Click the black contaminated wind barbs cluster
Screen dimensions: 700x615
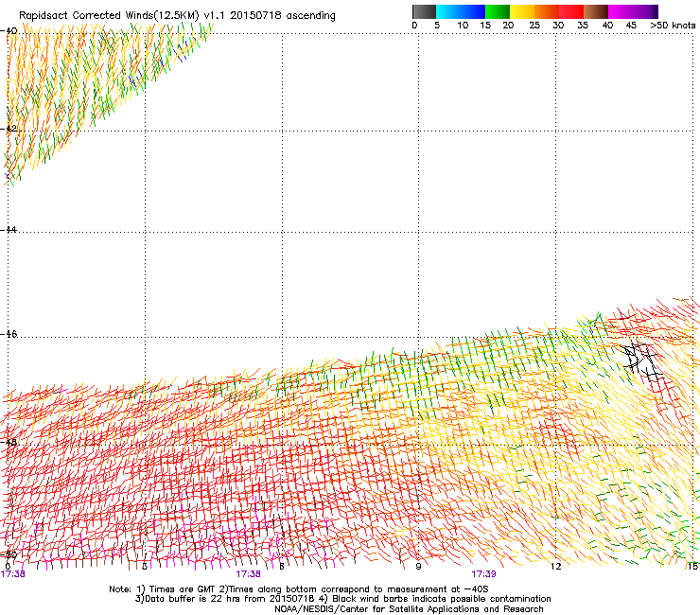[x=643, y=360]
